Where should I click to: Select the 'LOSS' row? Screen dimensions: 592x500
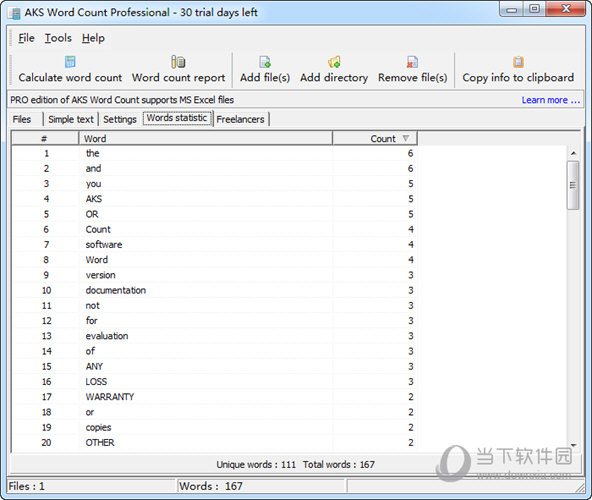click(x=214, y=382)
